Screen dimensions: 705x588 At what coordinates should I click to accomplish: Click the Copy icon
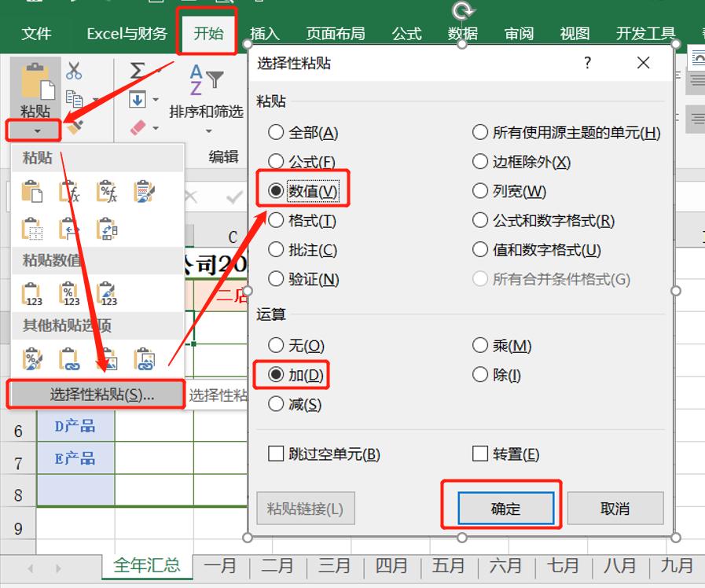[x=75, y=98]
